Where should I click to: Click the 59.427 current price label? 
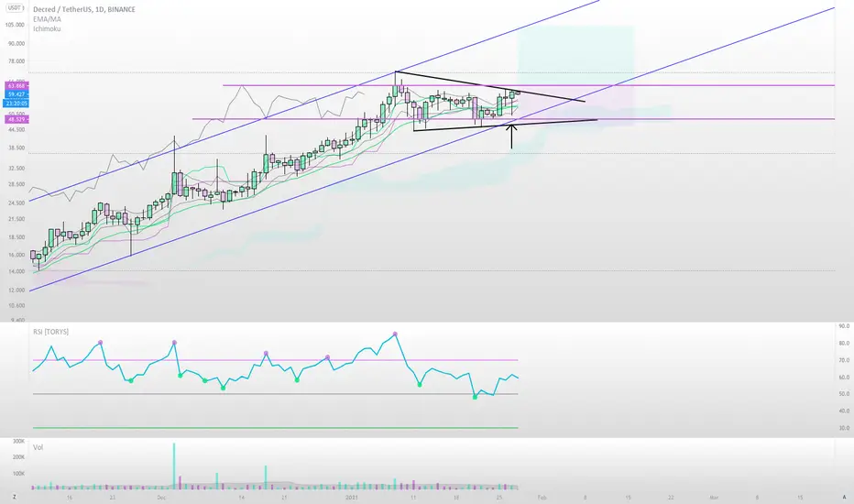click(x=16, y=94)
